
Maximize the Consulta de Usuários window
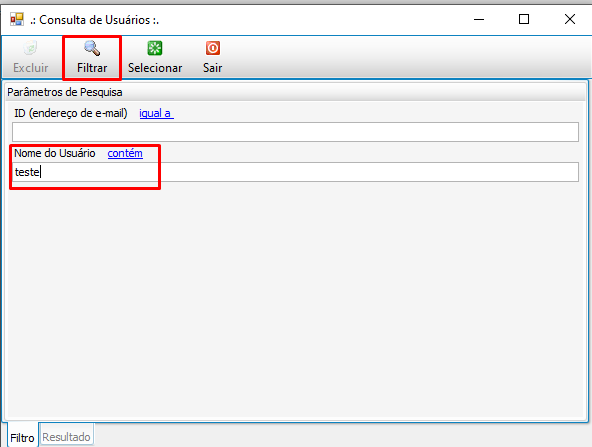click(524, 19)
